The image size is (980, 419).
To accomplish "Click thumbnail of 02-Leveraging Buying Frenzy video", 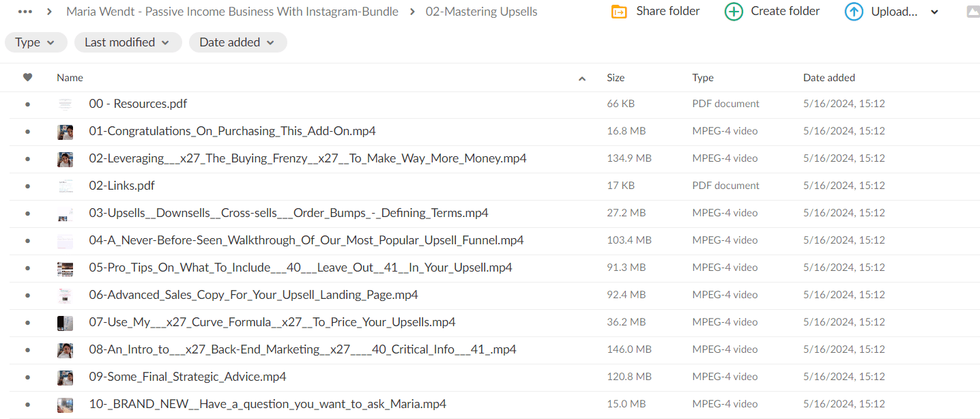I will [65, 159].
